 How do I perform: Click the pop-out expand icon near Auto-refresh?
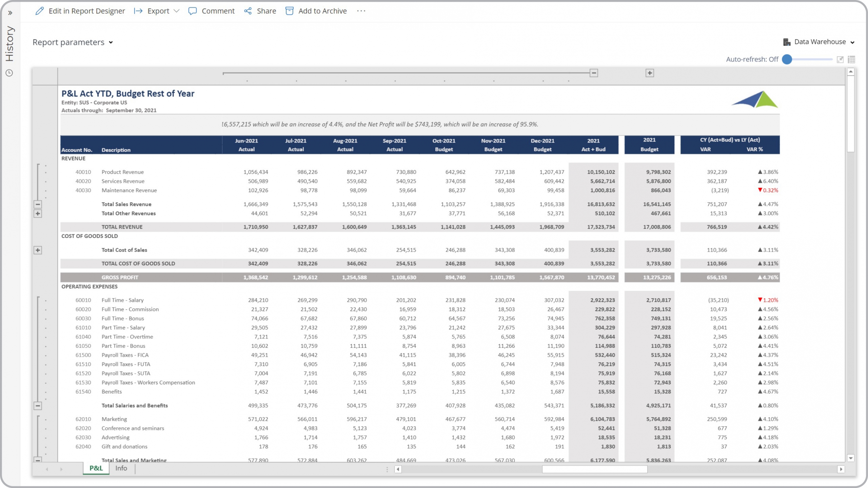840,60
